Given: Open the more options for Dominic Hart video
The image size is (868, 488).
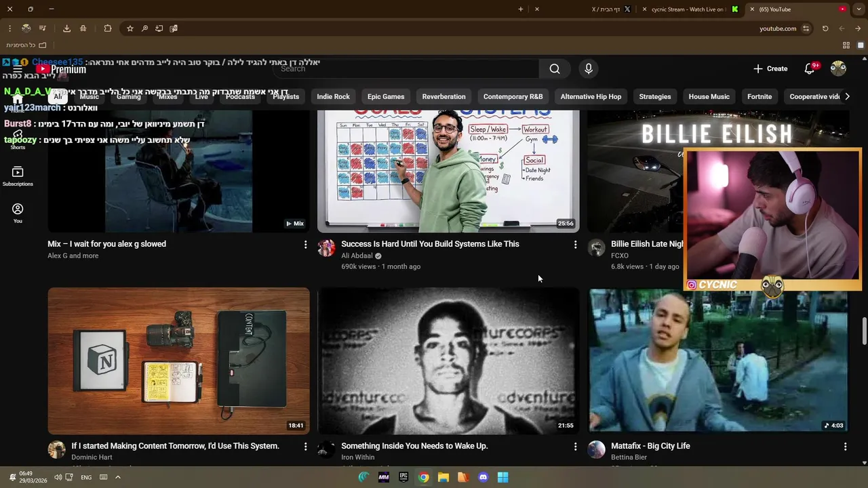Looking at the screenshot, I should 305,447.
